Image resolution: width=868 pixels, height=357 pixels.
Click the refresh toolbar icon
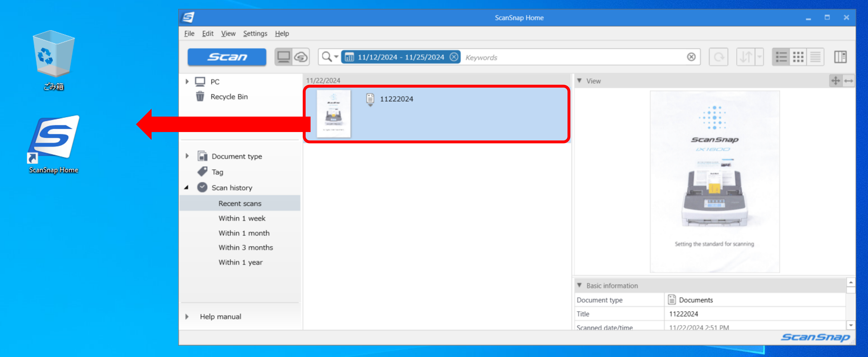(718, 57)
